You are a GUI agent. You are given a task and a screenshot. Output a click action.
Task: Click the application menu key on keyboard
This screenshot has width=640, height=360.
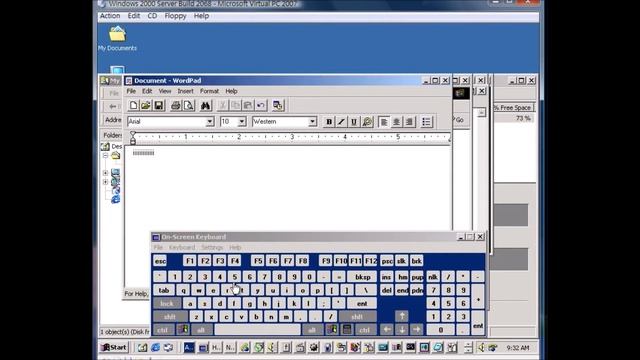(347, 329)
